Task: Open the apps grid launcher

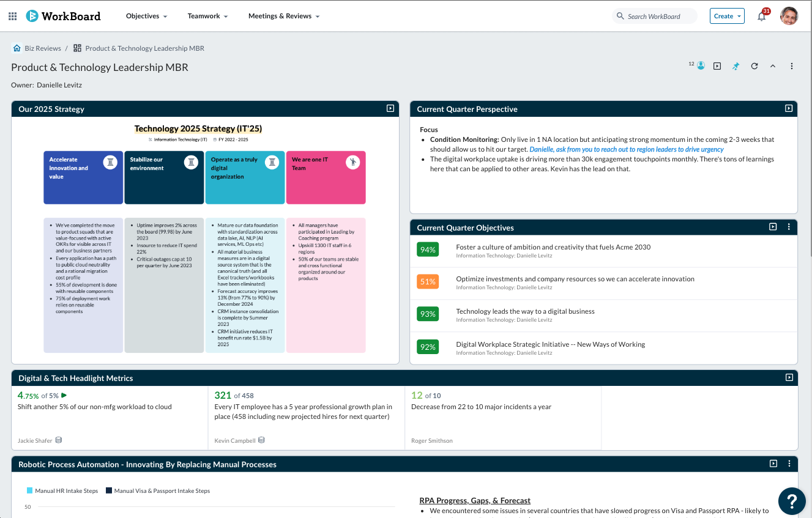Action: coord(12,17)
